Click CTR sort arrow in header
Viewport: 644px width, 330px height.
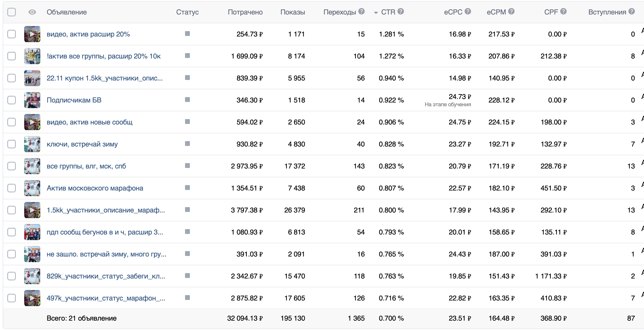pyautogui.click(x=376, y=13)
